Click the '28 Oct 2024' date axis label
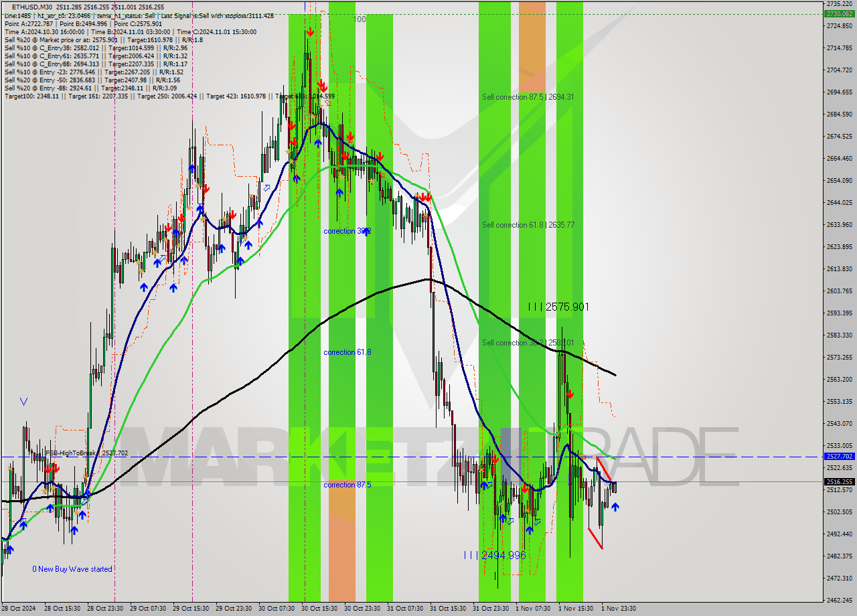The image size is (857, 616). (20, 609)
